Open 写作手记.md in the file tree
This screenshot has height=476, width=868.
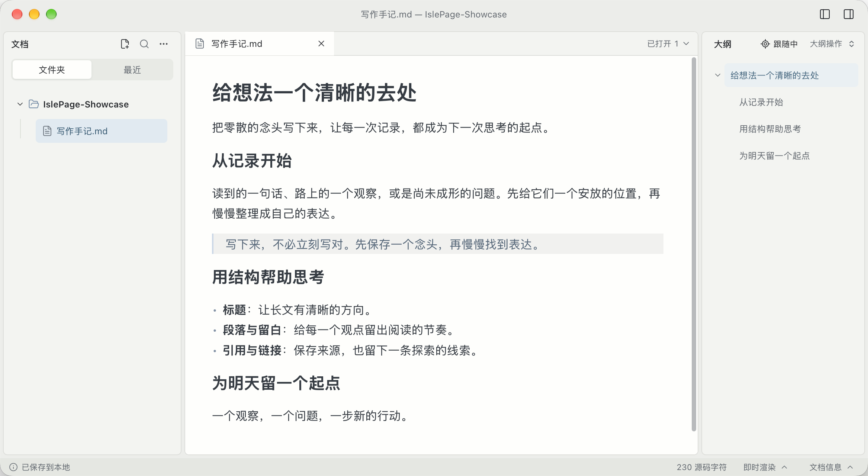coord(102,131)
